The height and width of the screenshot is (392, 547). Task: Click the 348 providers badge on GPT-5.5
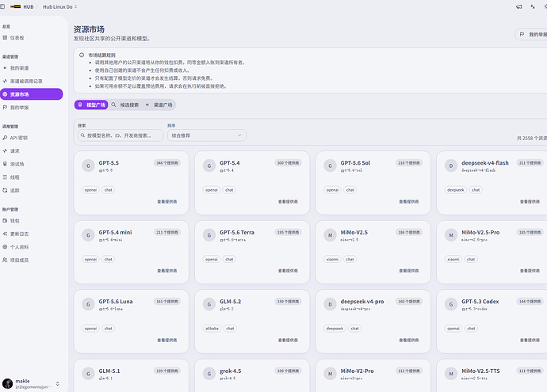point(167,162)
